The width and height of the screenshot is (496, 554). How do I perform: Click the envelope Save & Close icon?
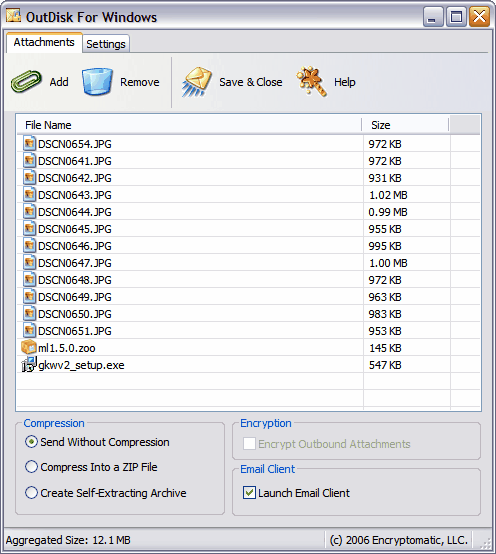click(x=197, y=82)
